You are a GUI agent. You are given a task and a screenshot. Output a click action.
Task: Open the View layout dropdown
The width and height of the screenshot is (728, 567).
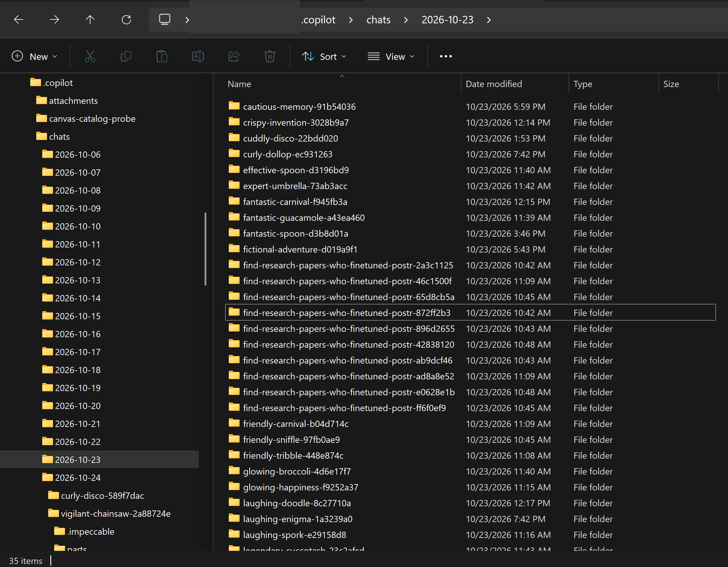pos(391,56)
